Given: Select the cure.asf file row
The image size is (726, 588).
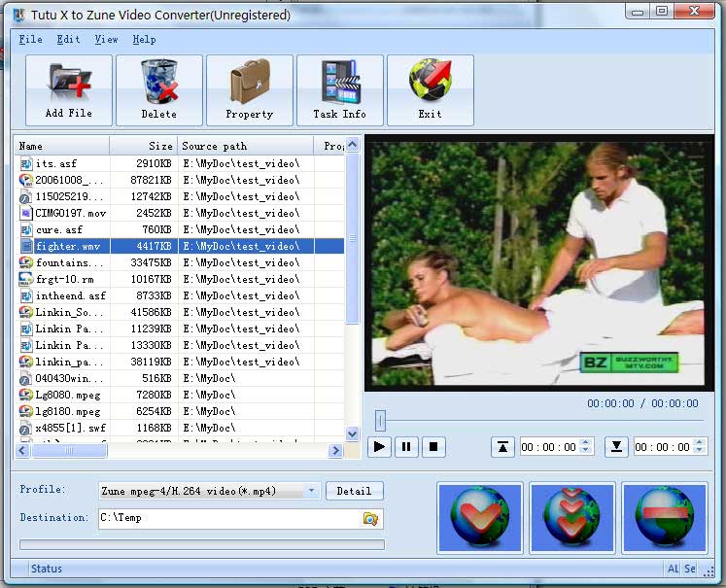Looking at the screenshot, I should click(x=180, y=229).
